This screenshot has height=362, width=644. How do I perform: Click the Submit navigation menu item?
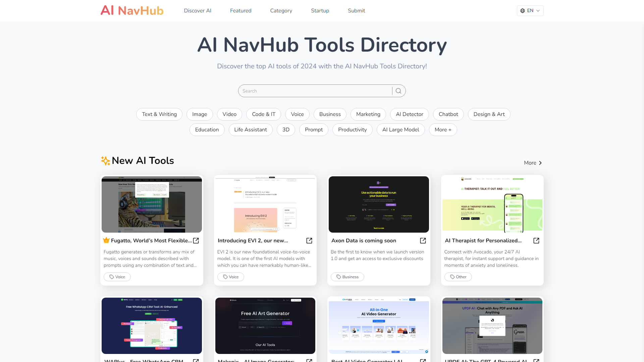pyautogui.click(x=356, y=11)
